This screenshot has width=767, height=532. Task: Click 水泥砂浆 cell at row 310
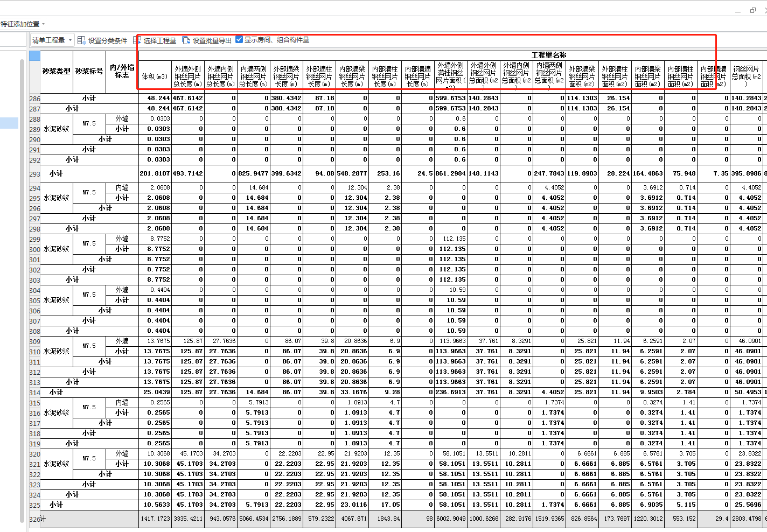click(x=57, y=352)
